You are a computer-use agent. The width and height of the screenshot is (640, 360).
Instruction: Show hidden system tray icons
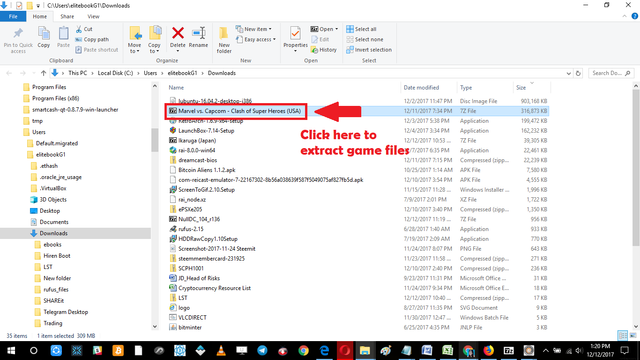tap(546, 351)
